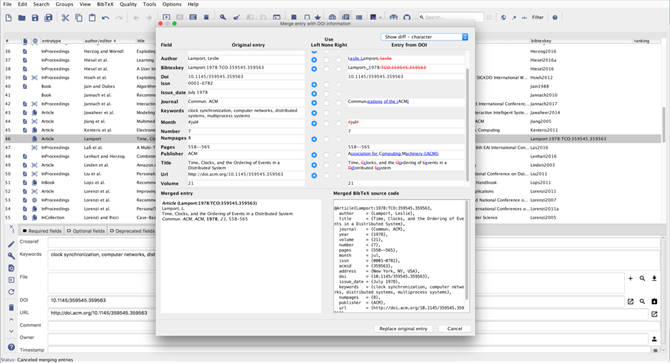Open the entry editor's bottom-left help icon
670x363 pixels.
coord(11,347)
